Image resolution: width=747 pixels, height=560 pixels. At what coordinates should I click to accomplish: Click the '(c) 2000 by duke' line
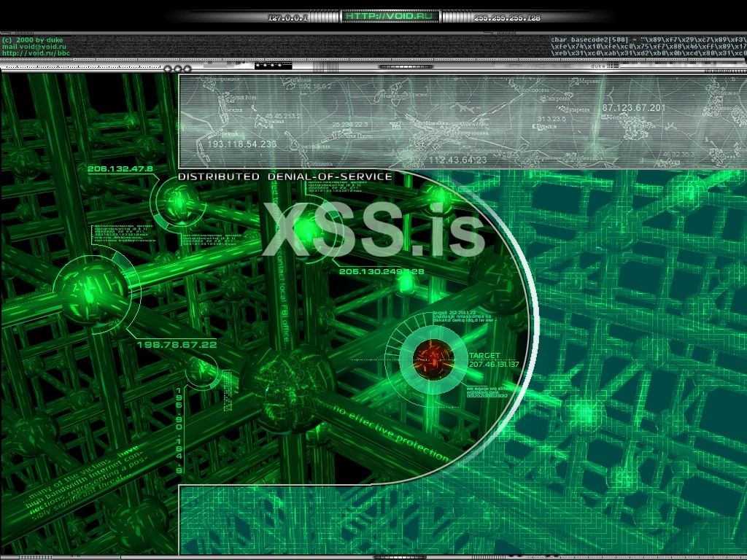pos(32,40)
